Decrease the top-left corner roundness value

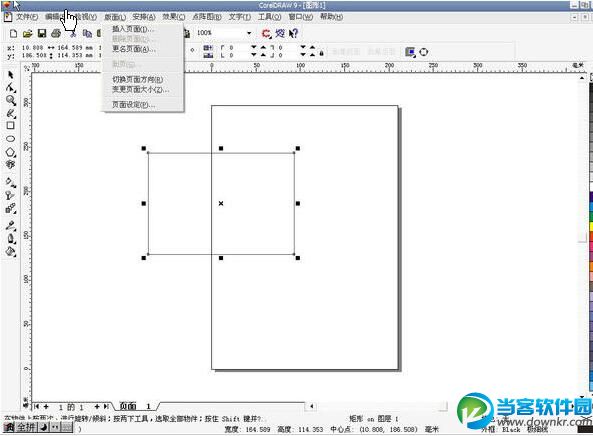pos(254,47)
